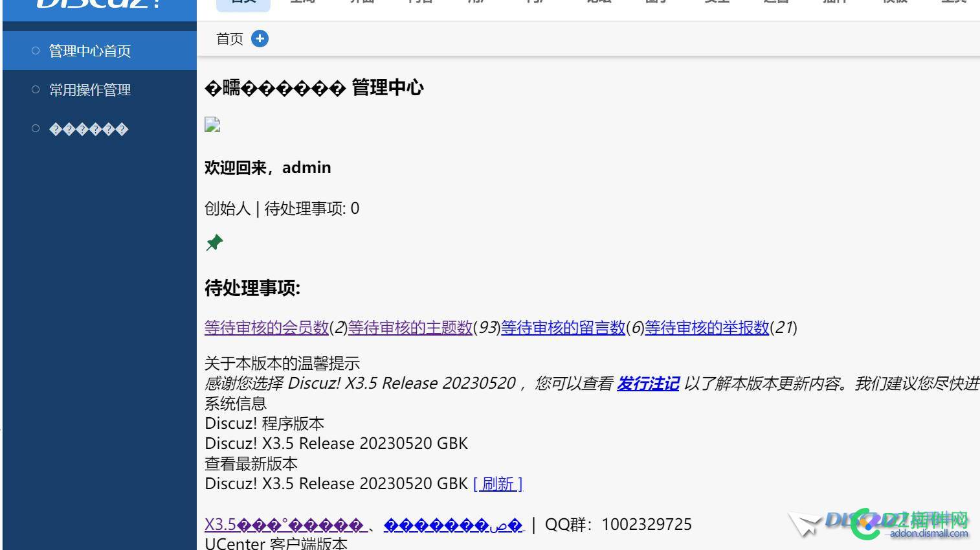
Task: Open the 发行注记 release notes link
Action: tap(648, 384)
